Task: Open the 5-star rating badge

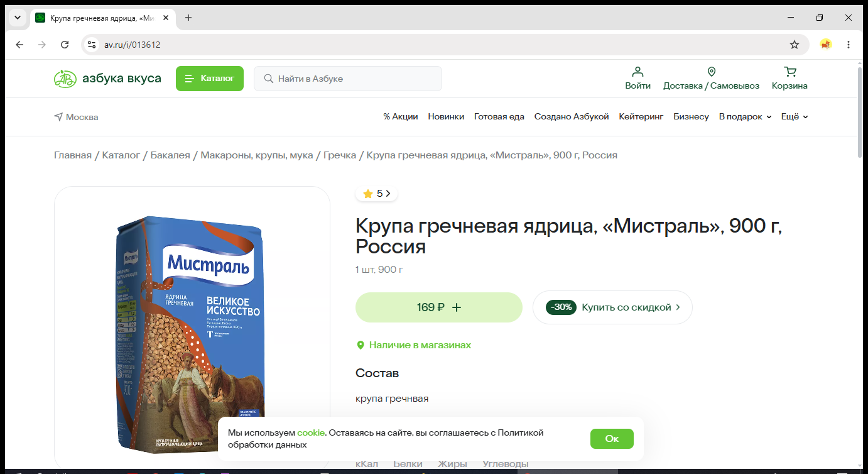Action: point(376,194)
